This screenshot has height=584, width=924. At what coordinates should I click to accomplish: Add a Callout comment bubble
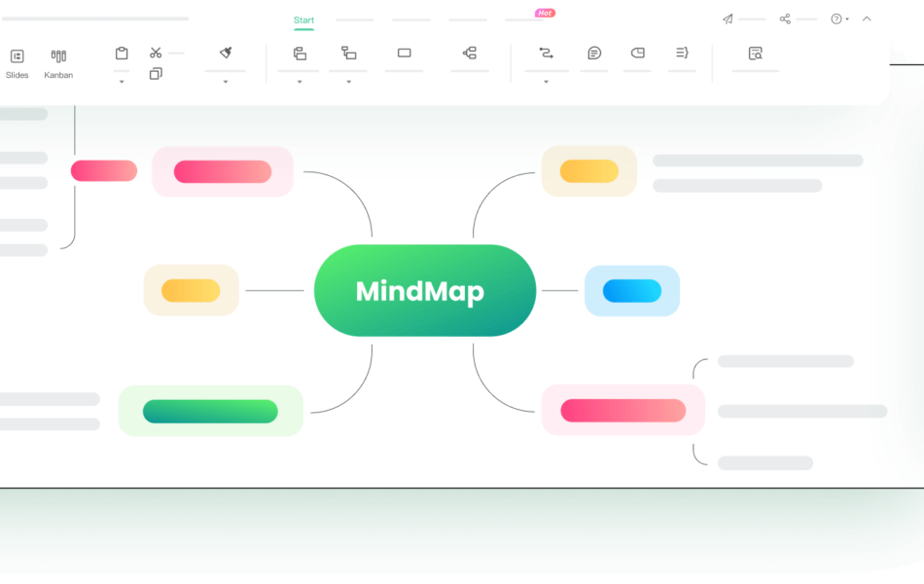point(594,54)
